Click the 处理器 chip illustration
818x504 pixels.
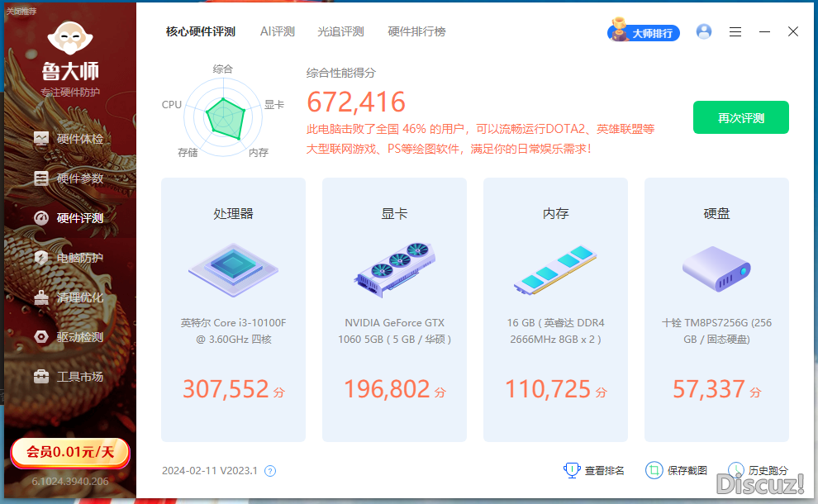point(233,270)
